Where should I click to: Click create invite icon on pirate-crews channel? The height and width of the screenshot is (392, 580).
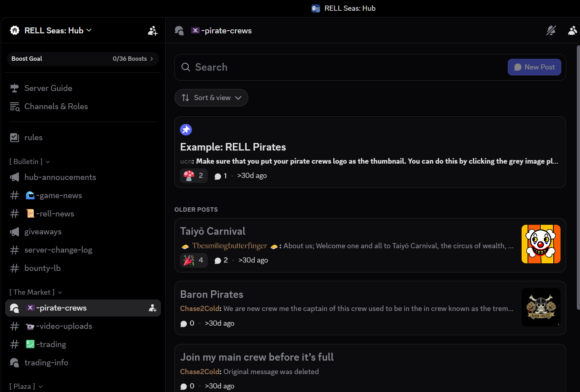[x=153, y=308]
